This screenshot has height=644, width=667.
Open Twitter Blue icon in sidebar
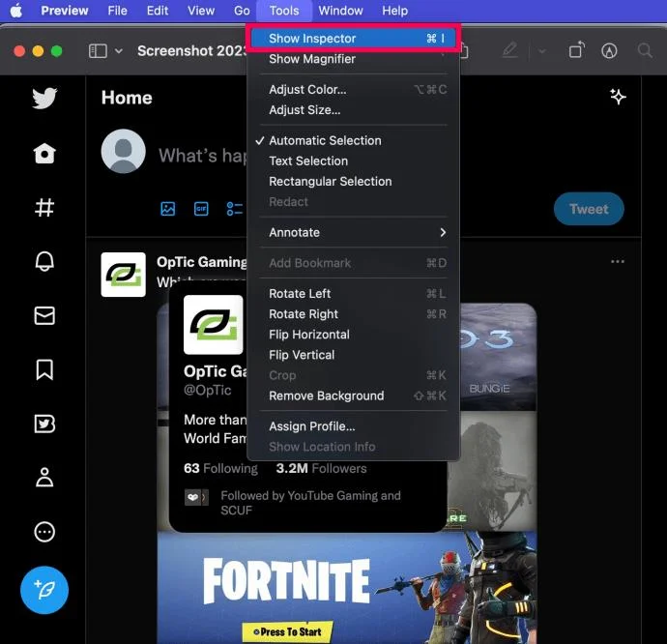click(x=44, y=424)
